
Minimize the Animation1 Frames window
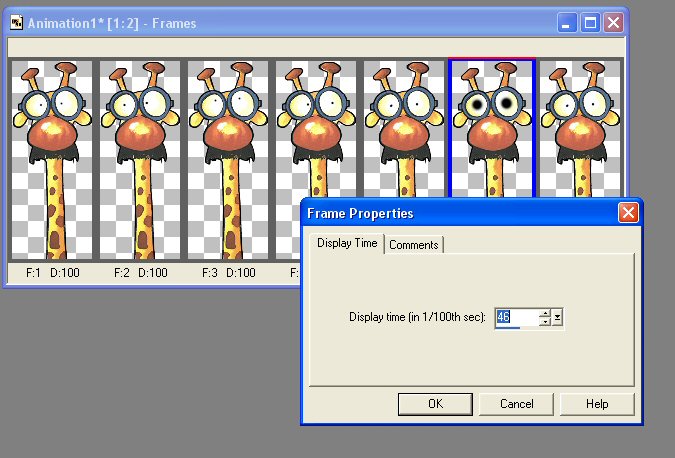click(x=567, y=22)
